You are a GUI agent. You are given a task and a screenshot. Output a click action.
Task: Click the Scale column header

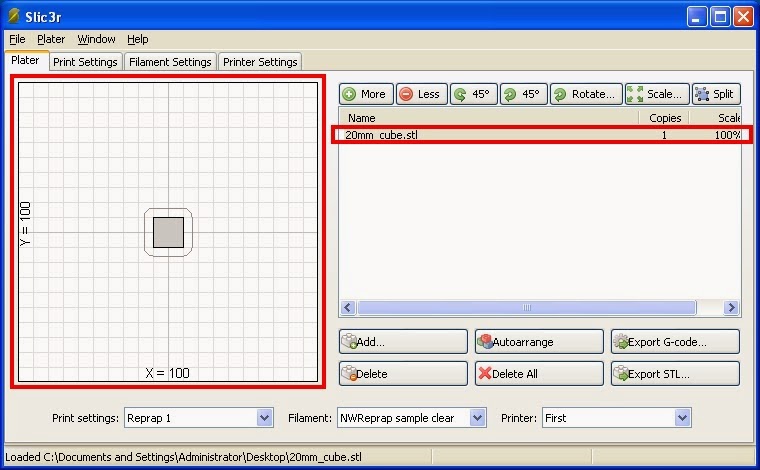pos(716,118)
